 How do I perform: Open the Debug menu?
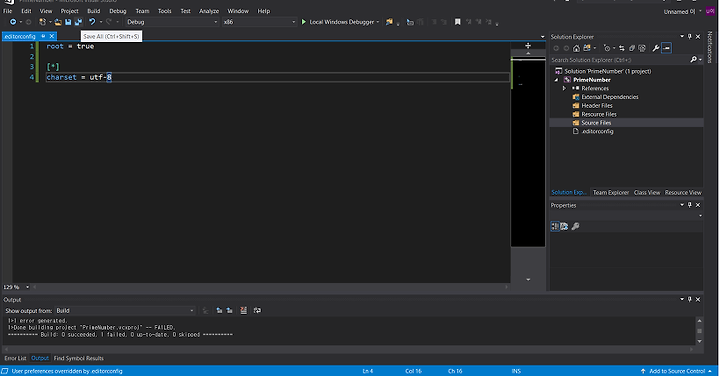[118, 11]
